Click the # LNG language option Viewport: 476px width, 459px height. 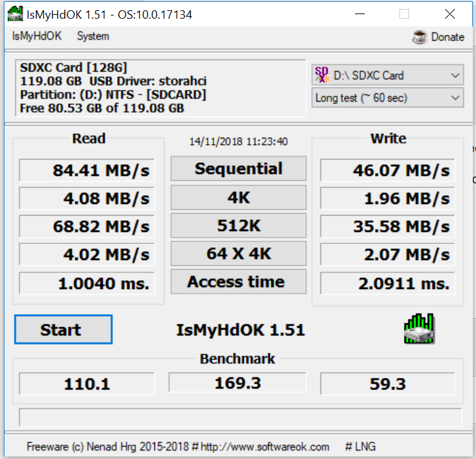[360, 447]
